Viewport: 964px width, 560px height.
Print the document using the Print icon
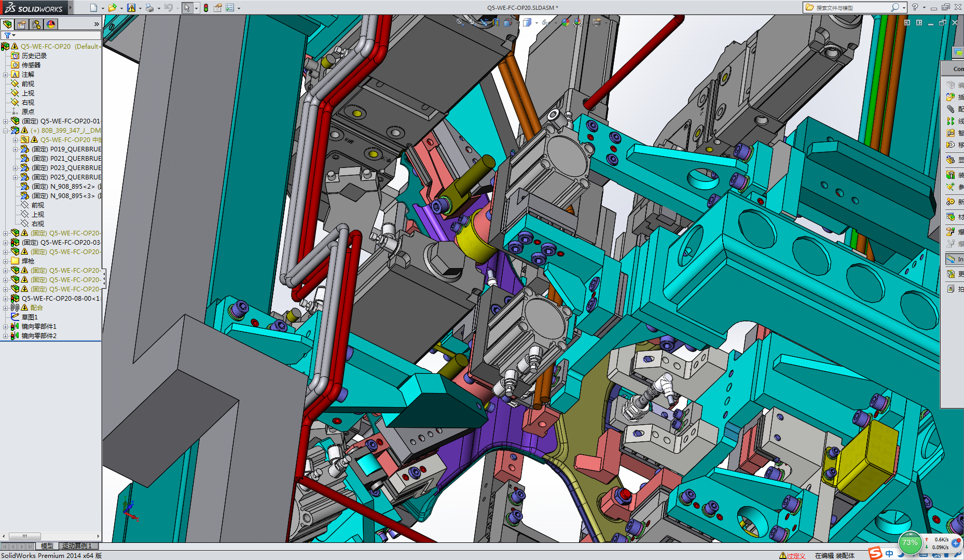click(x=149, y=8)
